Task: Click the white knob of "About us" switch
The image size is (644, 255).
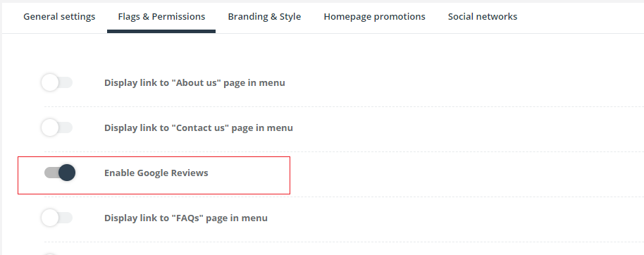Action: [50, 82]
